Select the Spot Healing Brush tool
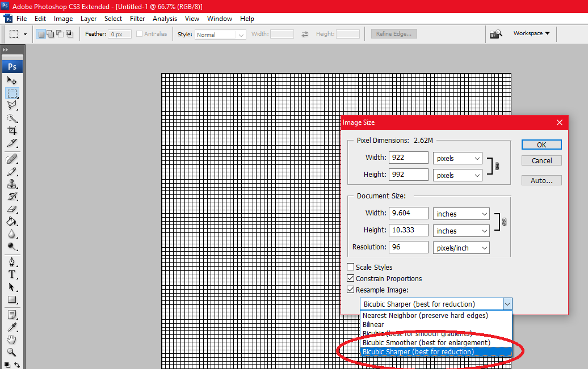The image size is (588, 369). tap(12, 159)
